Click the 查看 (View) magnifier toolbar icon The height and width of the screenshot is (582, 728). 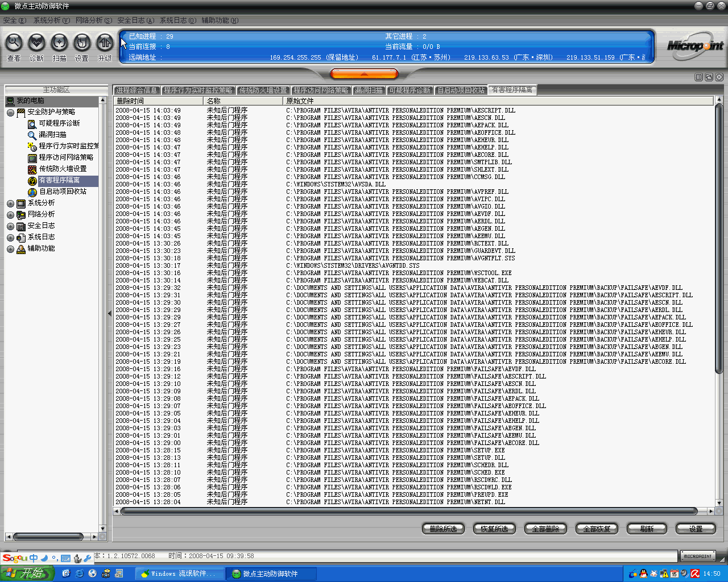click(x=14, y=43)
